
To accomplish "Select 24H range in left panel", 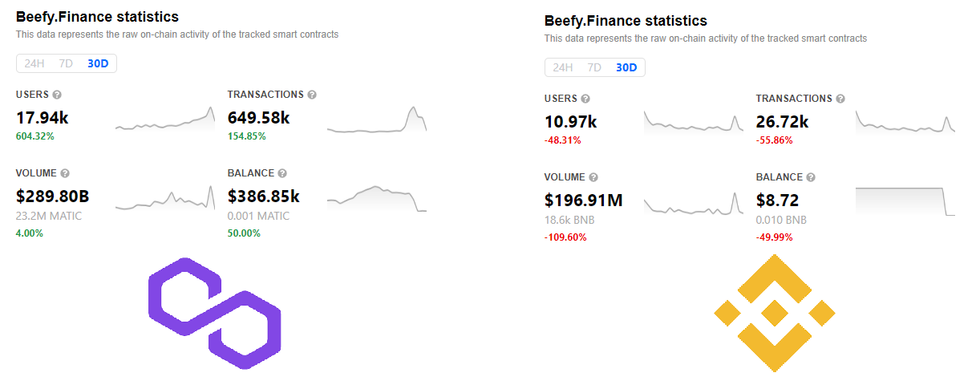I will 34,63.
